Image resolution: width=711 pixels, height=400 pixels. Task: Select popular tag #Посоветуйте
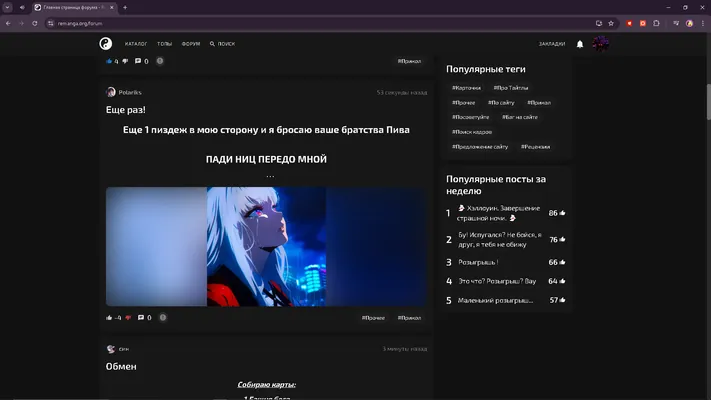point(470,117)
